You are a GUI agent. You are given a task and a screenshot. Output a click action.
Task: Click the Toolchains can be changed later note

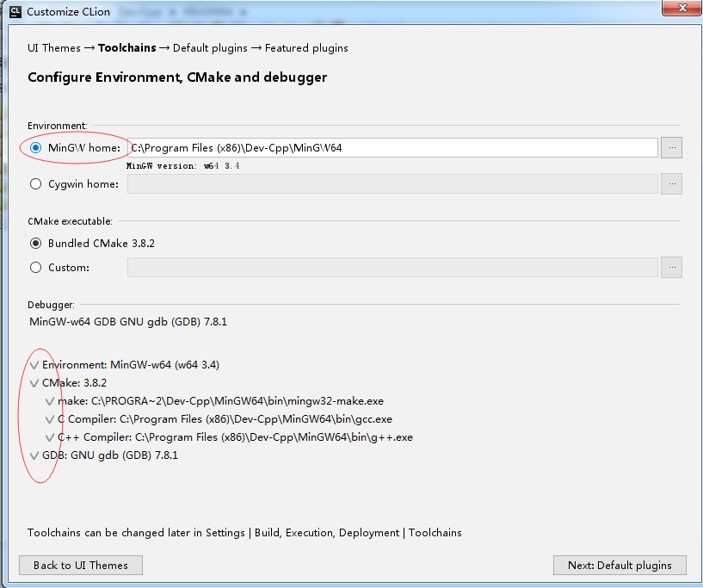pyautogui.click(x=244, y=532)
